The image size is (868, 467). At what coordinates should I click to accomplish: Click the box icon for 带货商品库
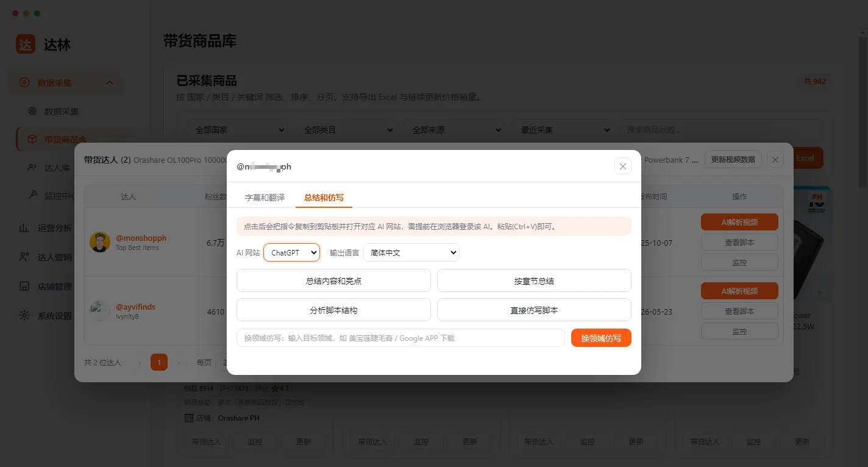(32, 140)
